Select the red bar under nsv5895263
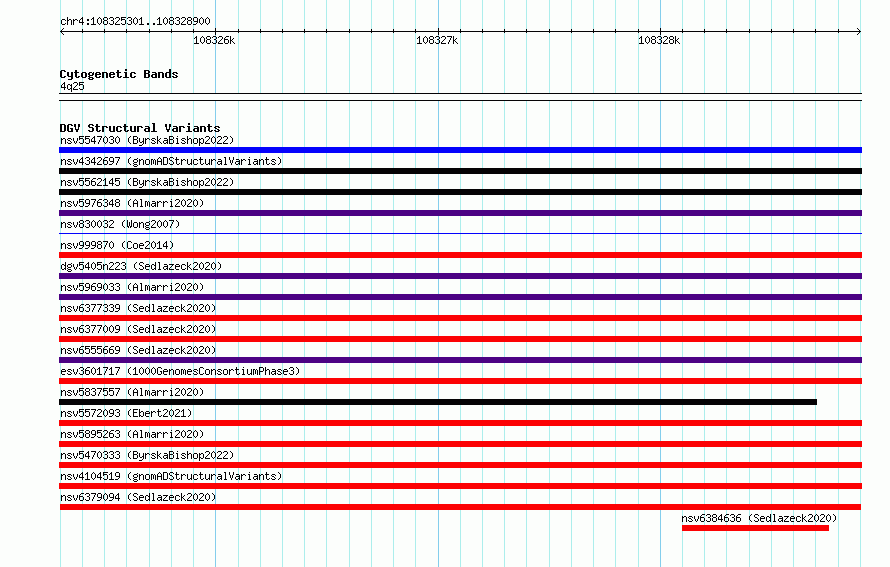This screenshot has height=567, width=890. pos(460,444)
